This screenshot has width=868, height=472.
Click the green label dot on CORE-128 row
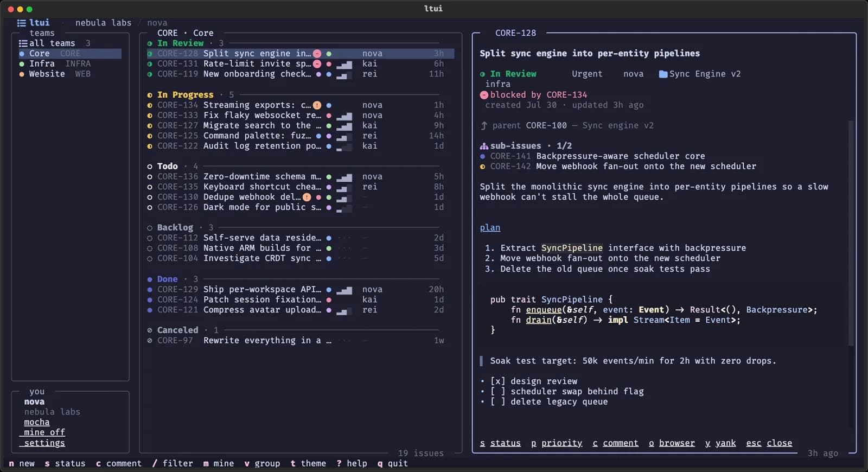[329, 54]
